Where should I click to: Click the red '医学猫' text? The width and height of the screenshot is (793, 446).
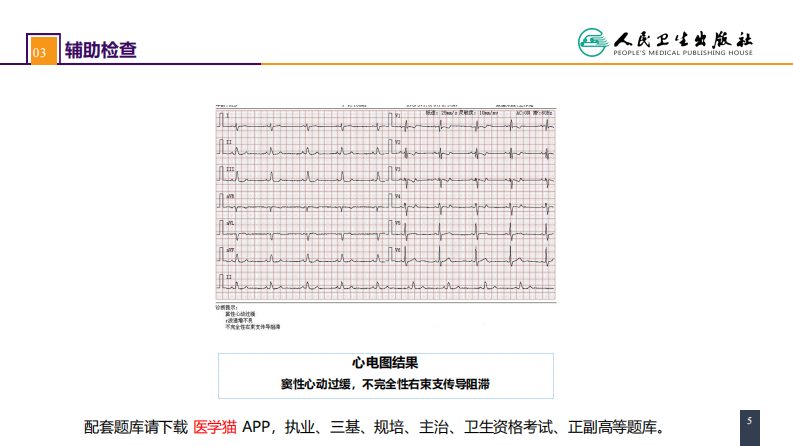coord(215,427)
